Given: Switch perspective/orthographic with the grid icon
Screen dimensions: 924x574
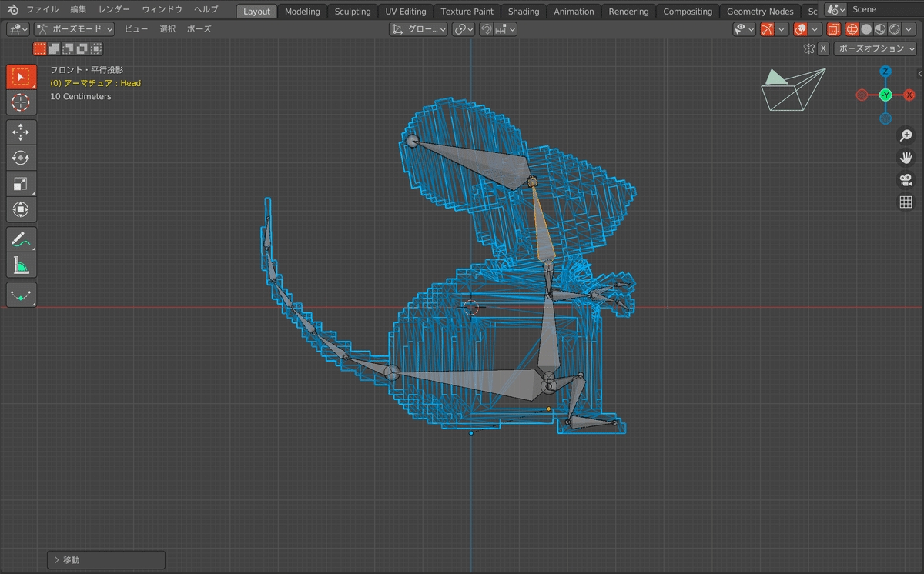Looking at the screenshot, I should click(906, 202).
